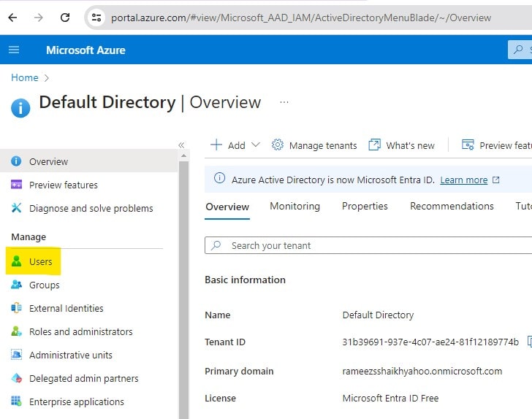Click the What's new toolbar button
This screenshot has height=419, width=532.
pos(401,145)
